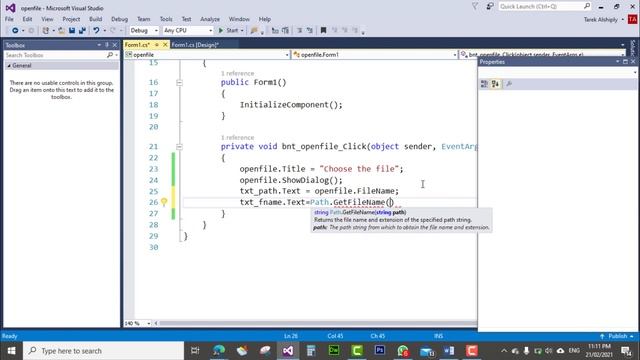Open the Tools menu

166,19
